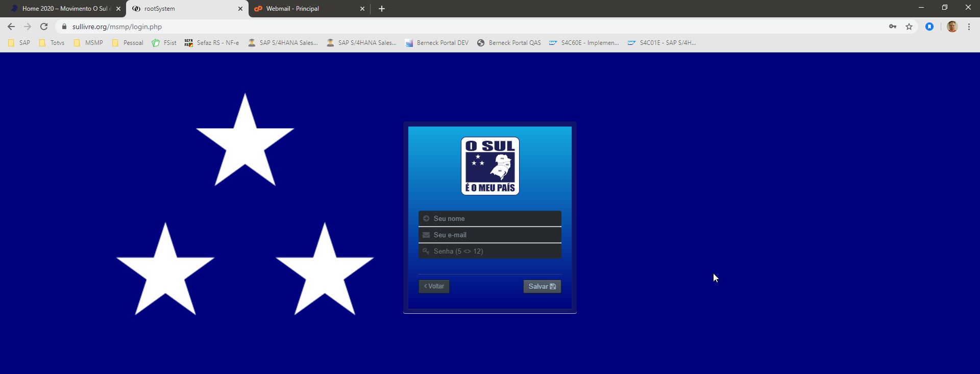Open the Totvs bookmarks folder
This screenshot has height=374, width=980.
tap(52, 43)
